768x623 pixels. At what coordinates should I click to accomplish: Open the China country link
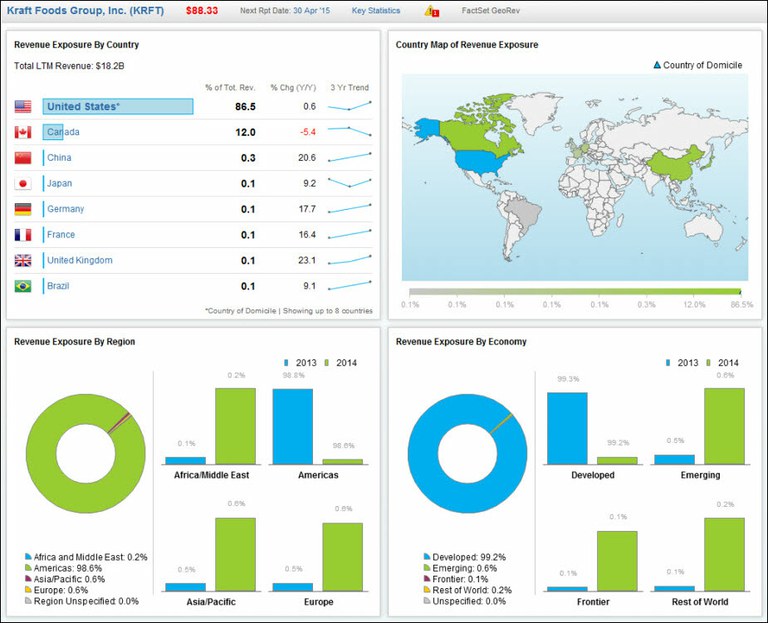[x=59, y=158]
